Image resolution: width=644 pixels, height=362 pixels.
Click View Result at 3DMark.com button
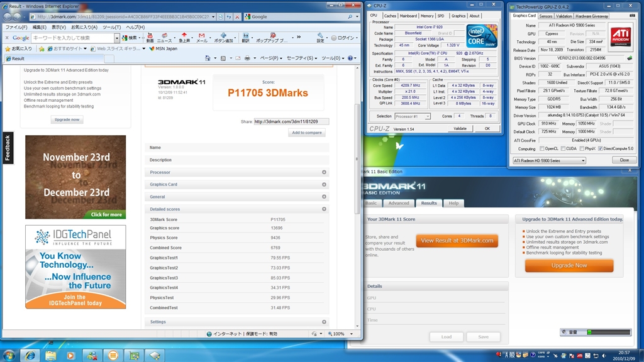coord(457,241)
